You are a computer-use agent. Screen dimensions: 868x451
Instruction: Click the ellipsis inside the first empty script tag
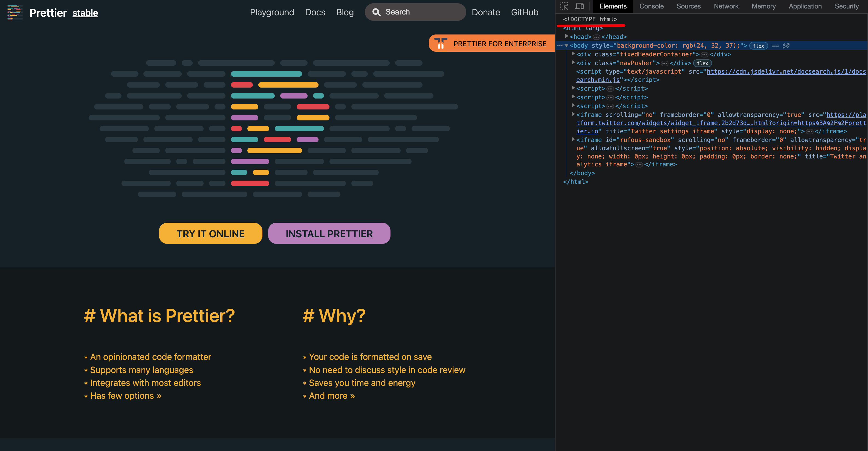[x=611, y=88]
